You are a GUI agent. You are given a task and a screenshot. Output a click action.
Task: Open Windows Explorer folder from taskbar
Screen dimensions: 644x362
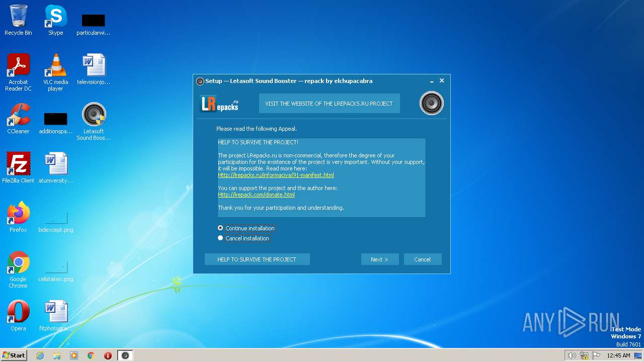pos(57,355)
